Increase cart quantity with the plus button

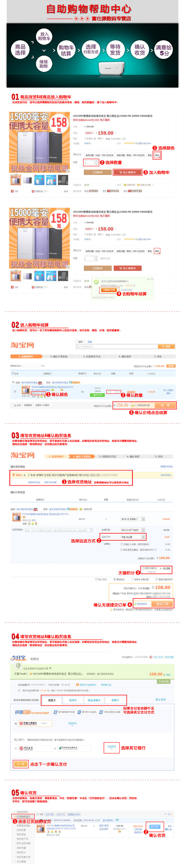(x=119, y=392)
